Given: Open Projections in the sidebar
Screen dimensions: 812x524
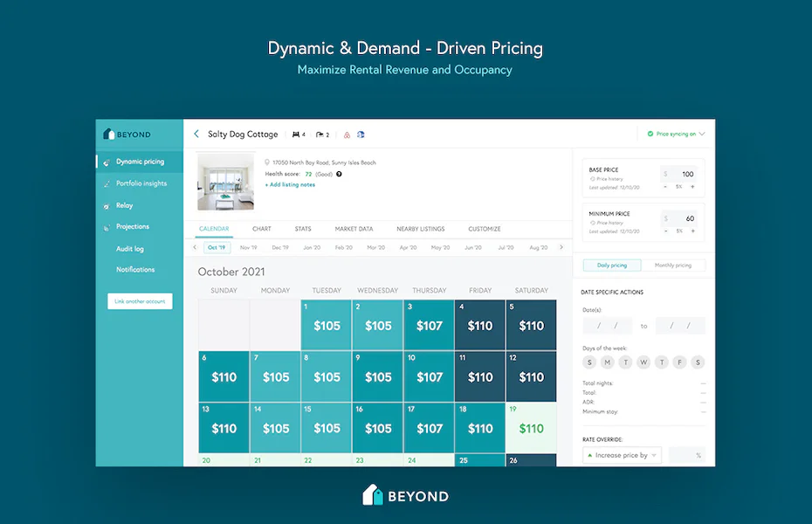Looking at the screenshot, I should point(133,227).
